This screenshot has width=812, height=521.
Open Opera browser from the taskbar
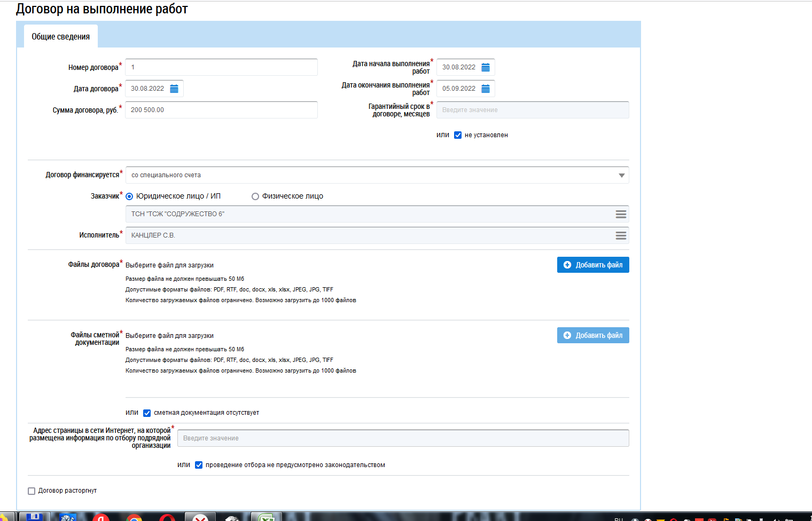[167, 518]
